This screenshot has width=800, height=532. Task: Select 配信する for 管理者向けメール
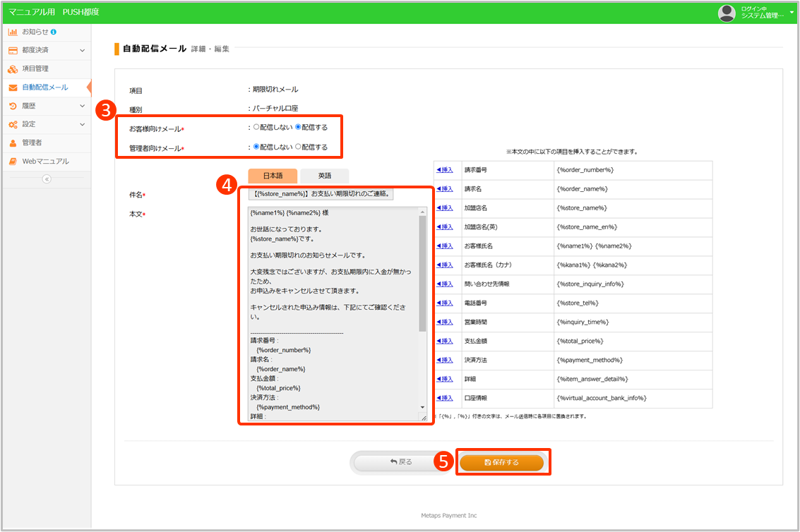tap(298, 147)
